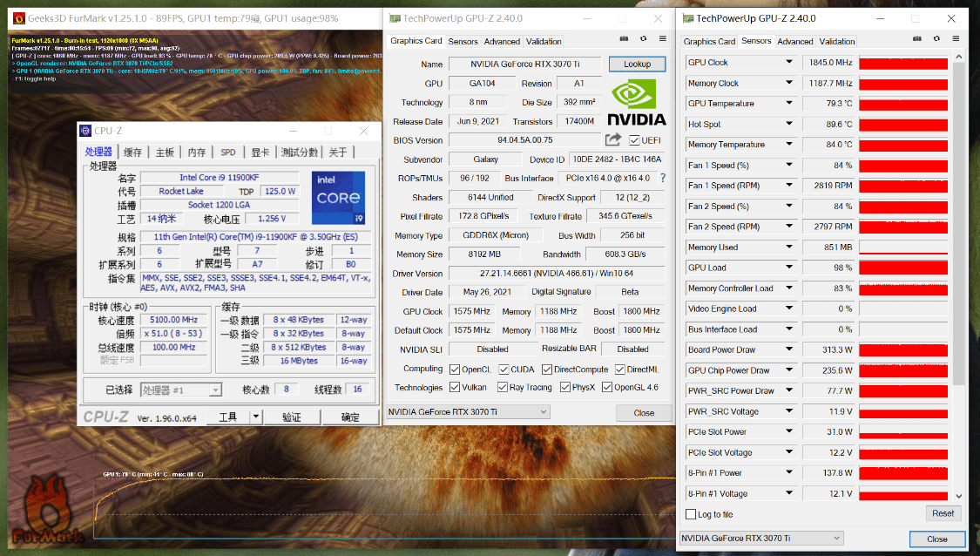Open the GPU Load sensor dropdown

[788, 267]
